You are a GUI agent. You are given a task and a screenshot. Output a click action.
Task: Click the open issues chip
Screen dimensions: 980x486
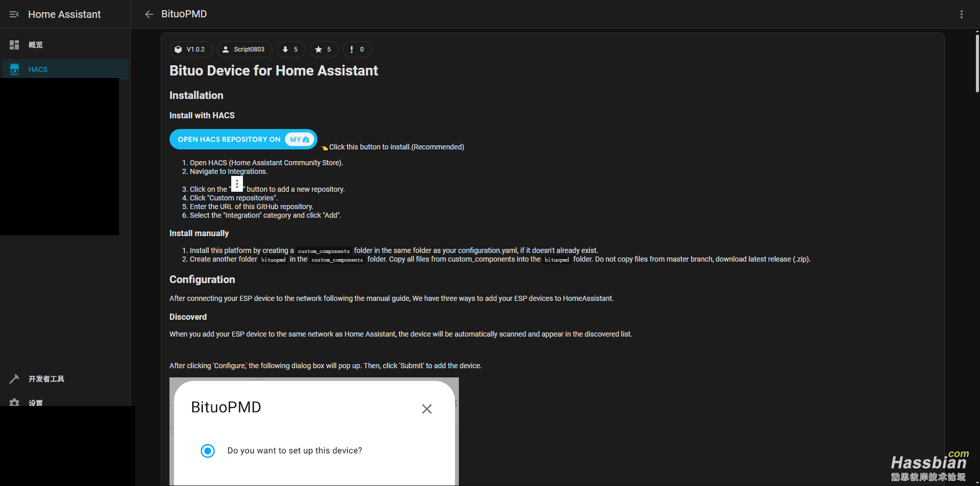[357, 49]
